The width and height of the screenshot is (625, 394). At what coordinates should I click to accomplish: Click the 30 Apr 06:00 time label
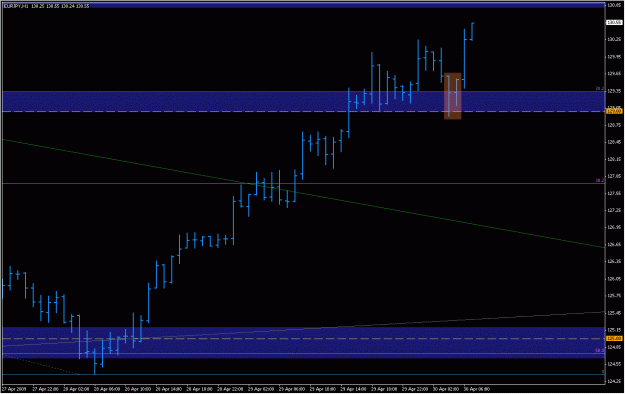[x=477, y=389]
